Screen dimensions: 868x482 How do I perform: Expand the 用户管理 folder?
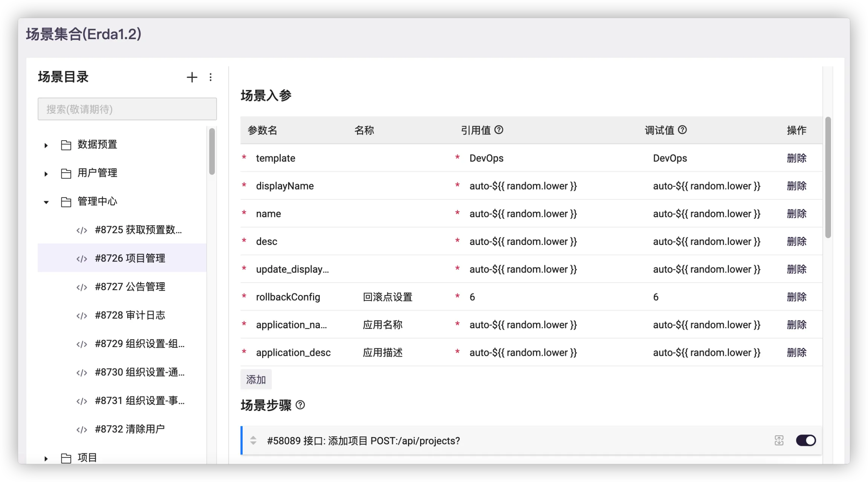46,174
